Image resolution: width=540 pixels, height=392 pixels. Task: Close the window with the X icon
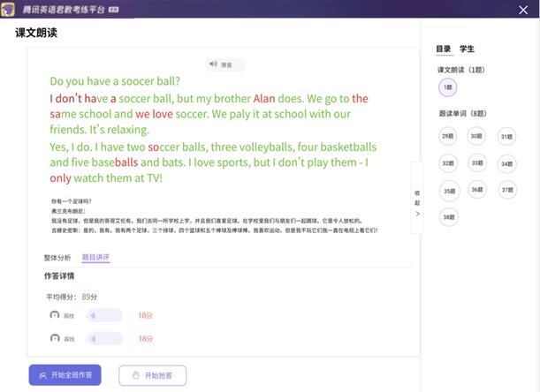[x=524, y=10]
